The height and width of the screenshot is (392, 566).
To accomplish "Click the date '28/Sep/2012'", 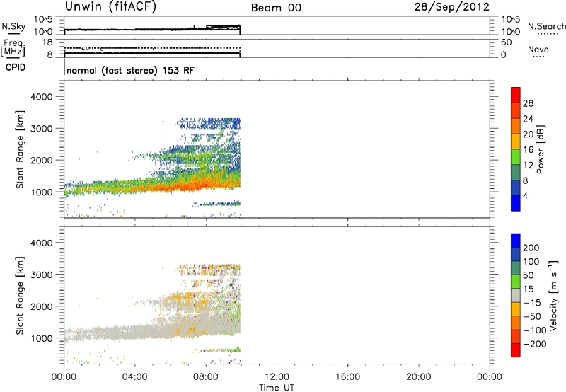I will click(452, 7).
